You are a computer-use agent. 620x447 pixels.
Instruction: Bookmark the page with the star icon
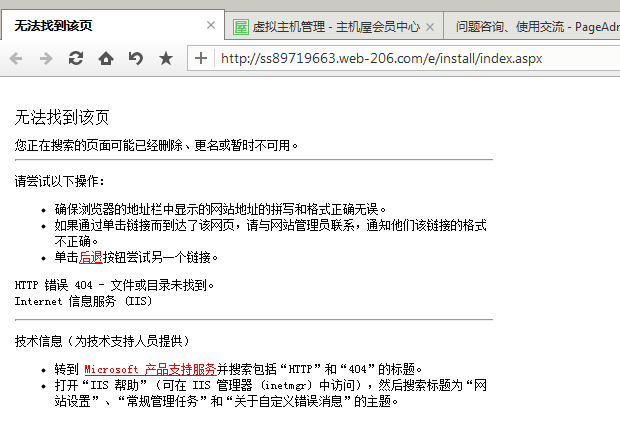click(166, 59)
